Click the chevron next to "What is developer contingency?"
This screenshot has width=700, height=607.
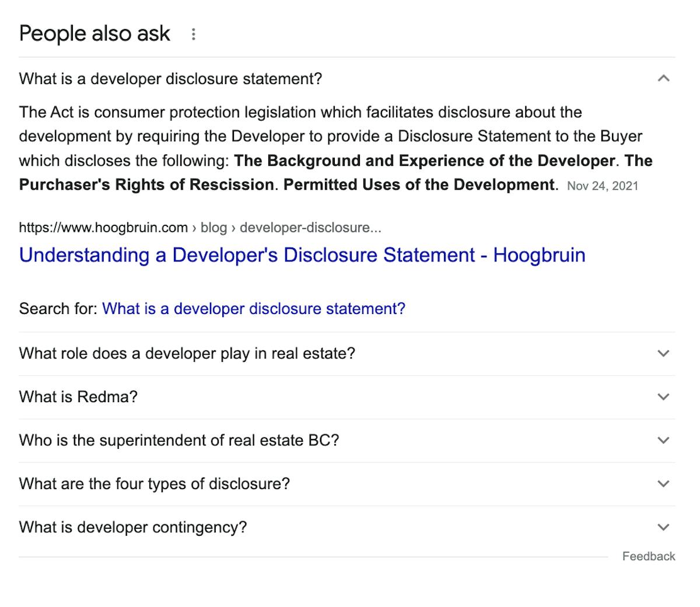(663, 527)
